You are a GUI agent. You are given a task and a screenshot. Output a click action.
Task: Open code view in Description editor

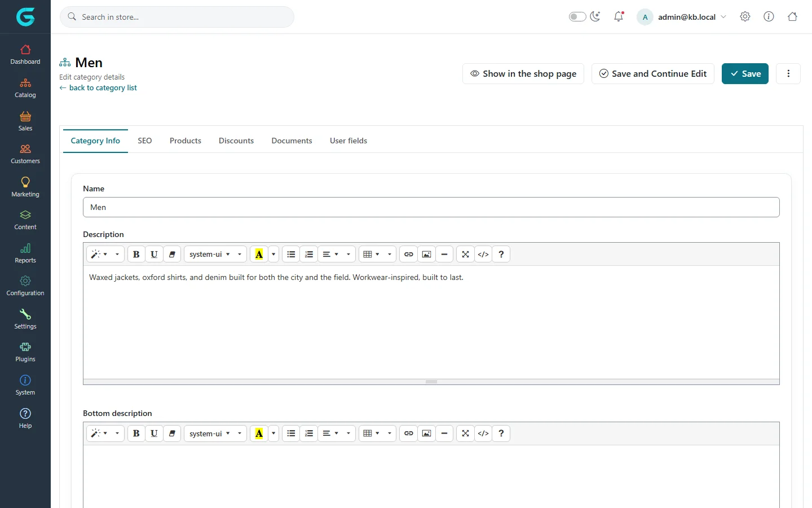coord(483,254)
